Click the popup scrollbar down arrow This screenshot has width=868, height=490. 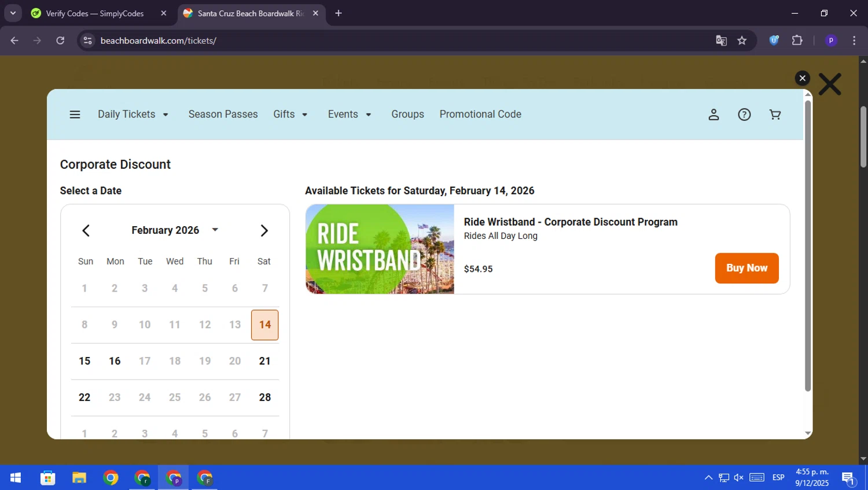[808, 433]
